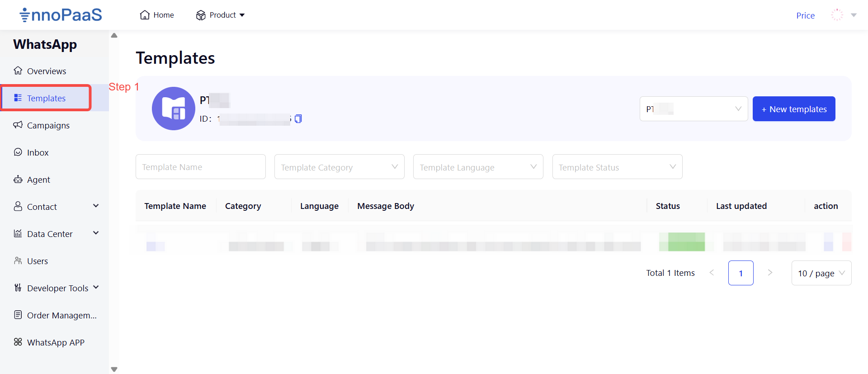Click the Status column header
Image resolution: width=868 pixels, height=374 pixels.
(x=668, y=206)
